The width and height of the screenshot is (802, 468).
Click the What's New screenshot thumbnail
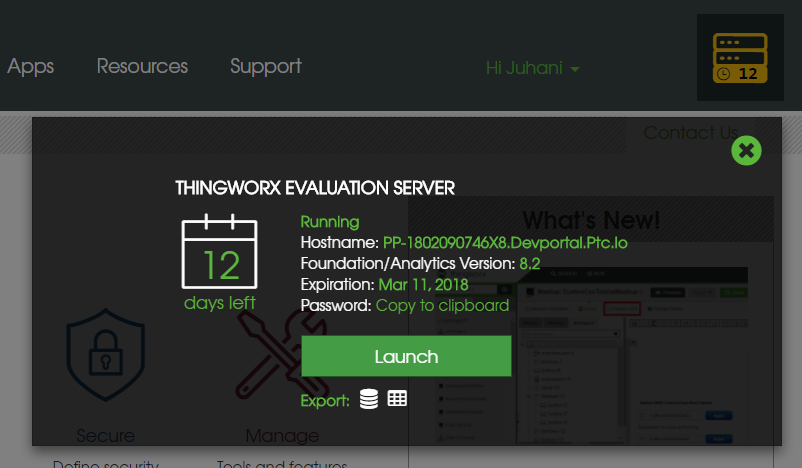[591, 355]
